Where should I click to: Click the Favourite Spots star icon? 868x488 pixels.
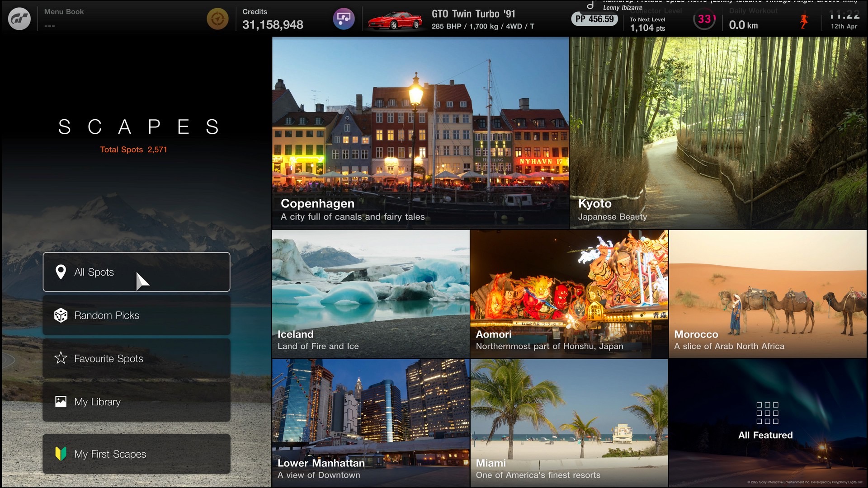click(x=61, y=358)
